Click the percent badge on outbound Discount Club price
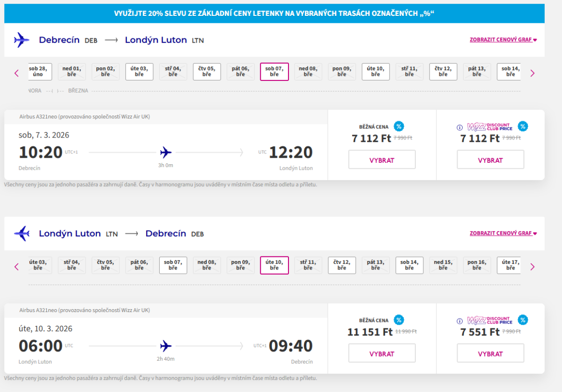 click(x=523, y=126)
